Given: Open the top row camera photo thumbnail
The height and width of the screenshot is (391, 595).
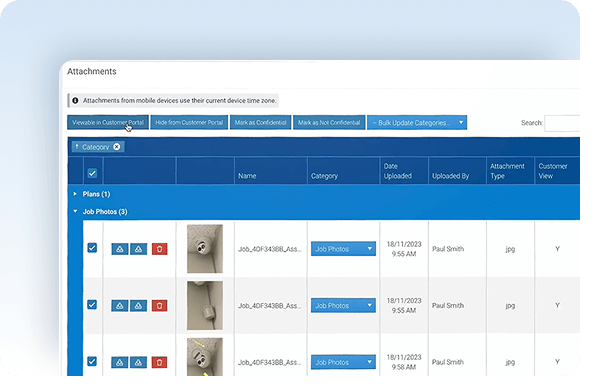Looking at the screenshot, I should point(205,249).
